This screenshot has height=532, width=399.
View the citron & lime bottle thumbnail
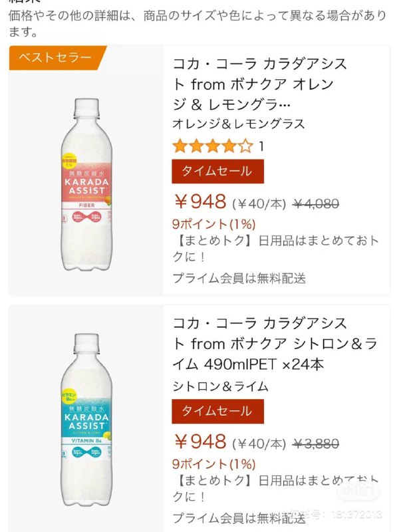(83, 419)
